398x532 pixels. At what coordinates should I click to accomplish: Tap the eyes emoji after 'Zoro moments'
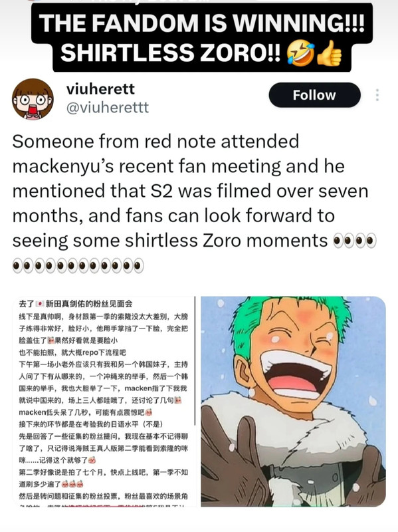355,241
